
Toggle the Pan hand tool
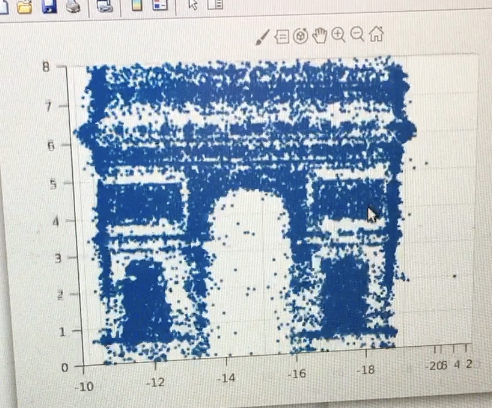coord(320,35)
